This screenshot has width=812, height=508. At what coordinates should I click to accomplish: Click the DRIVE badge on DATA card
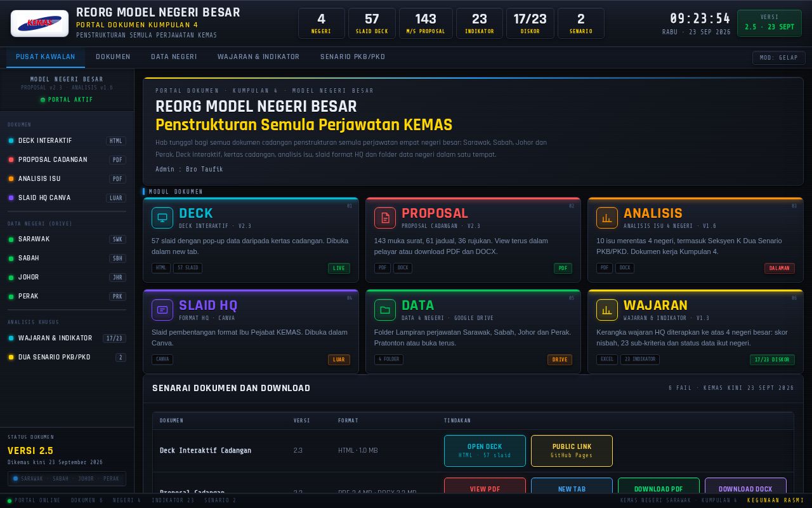(560, 360)
